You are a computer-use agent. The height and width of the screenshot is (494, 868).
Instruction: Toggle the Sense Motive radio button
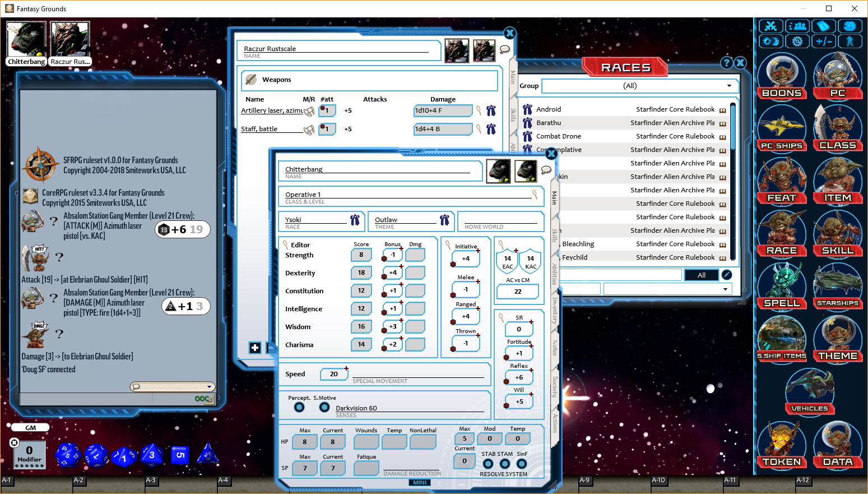click(324, 407)
